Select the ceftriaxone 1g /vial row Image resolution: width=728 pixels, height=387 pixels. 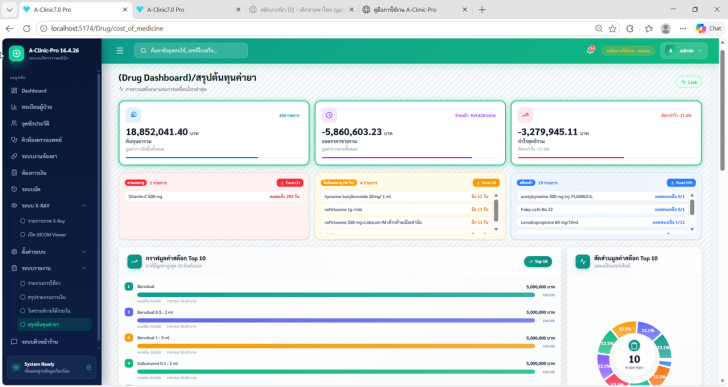(x=406, y=210)
